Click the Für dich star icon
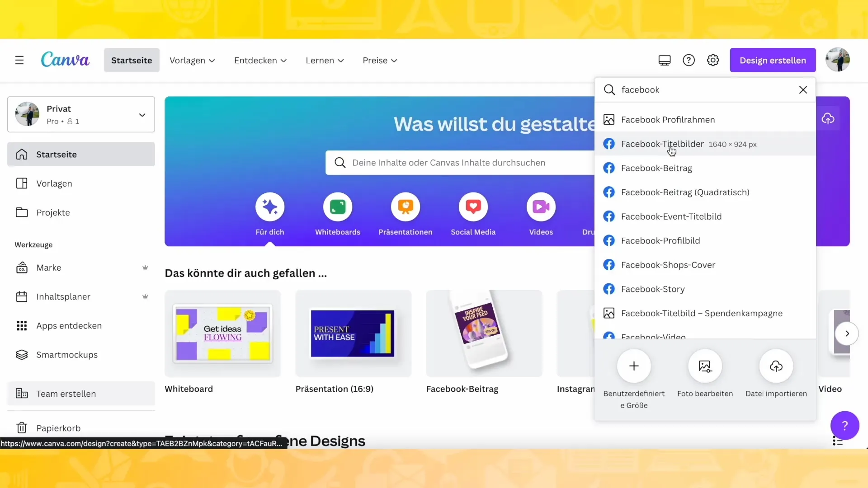The height and width of the screenshot is (488, 868). 269,207
